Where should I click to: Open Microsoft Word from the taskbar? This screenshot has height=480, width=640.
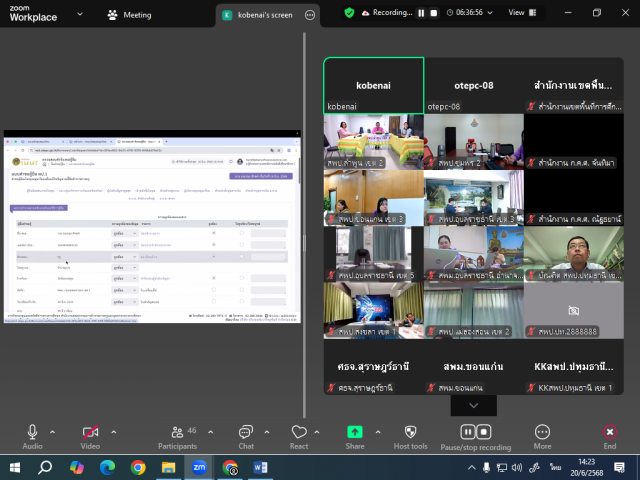[x=260, y=467]
